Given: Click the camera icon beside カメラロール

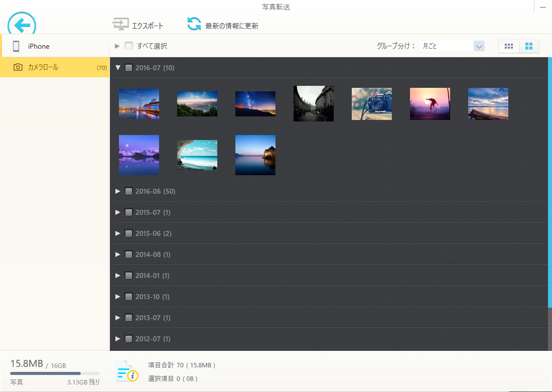Looking at the screenshot, I should tap(18, 67).
